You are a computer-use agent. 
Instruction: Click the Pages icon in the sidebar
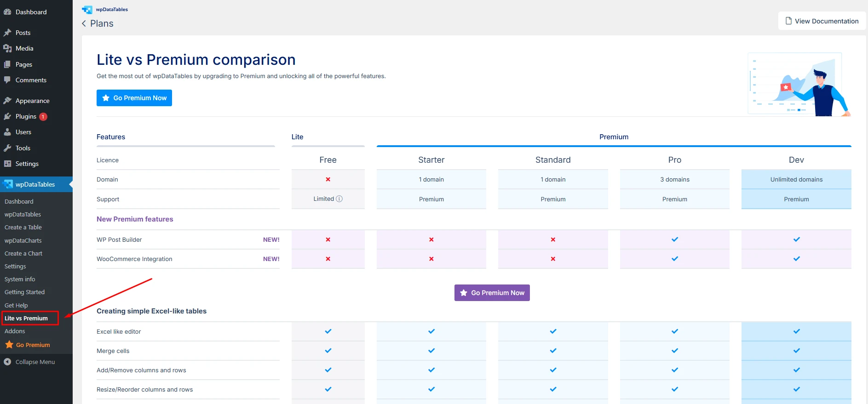tap(7, 64)
